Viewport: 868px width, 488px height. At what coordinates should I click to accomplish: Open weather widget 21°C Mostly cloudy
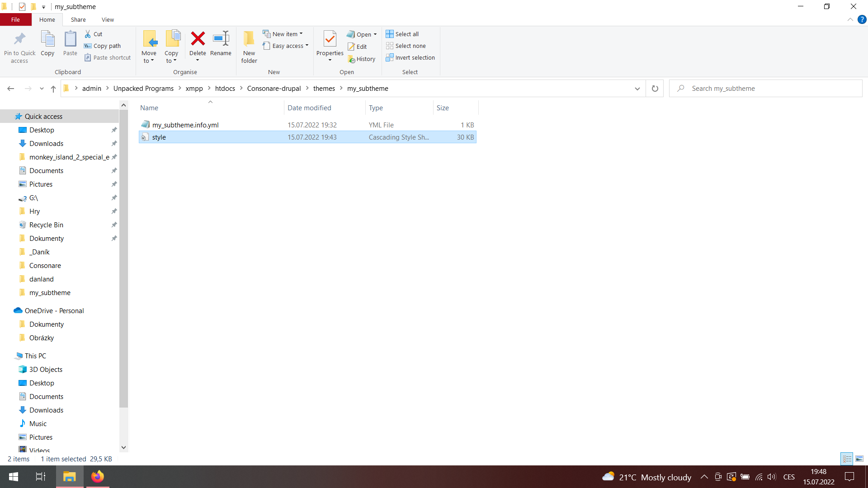point(647,477)
